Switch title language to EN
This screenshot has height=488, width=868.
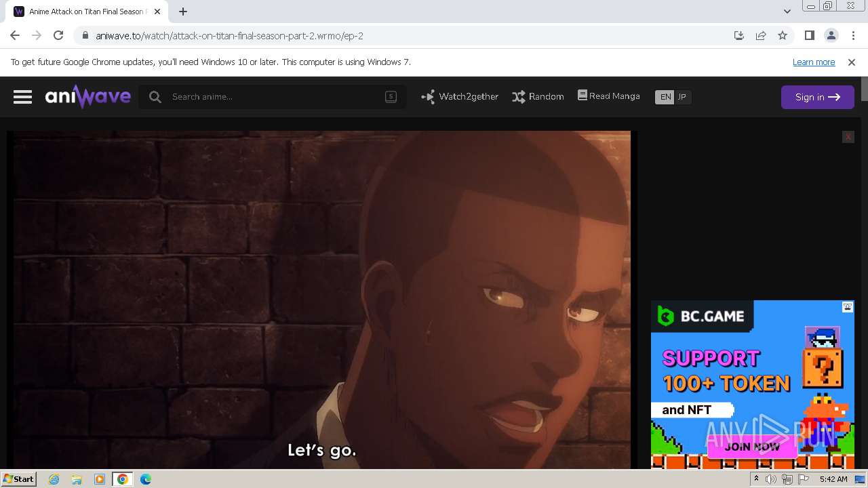[665, 97]
